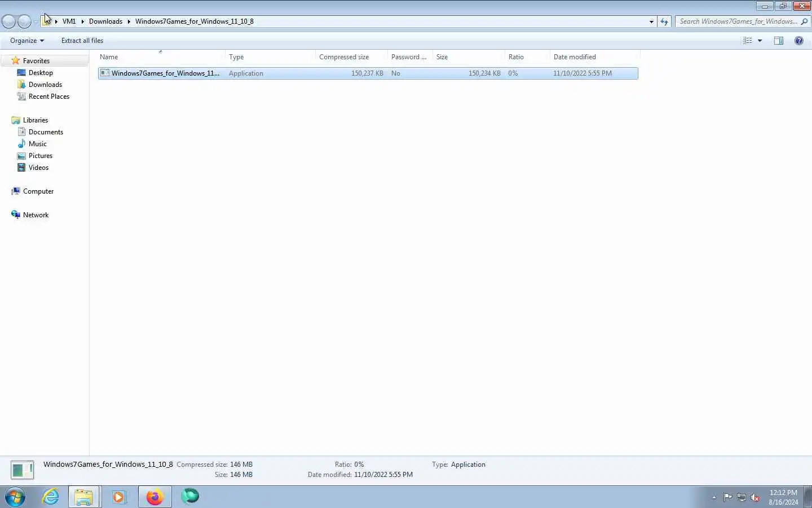Restore down the Explorer window
Image resolution: width=812 pixels, height=508 pixels.
coord(783,6)
